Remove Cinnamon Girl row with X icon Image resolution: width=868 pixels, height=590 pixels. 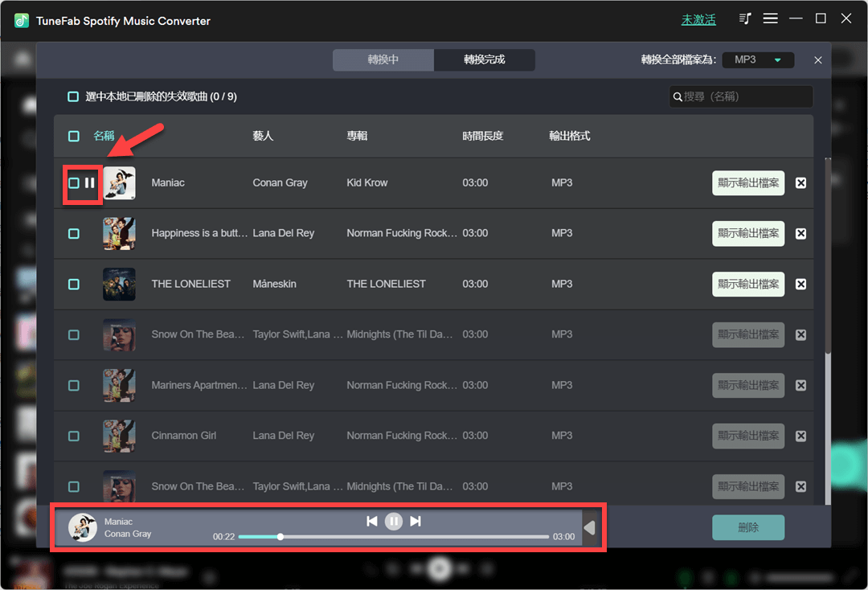800,436
